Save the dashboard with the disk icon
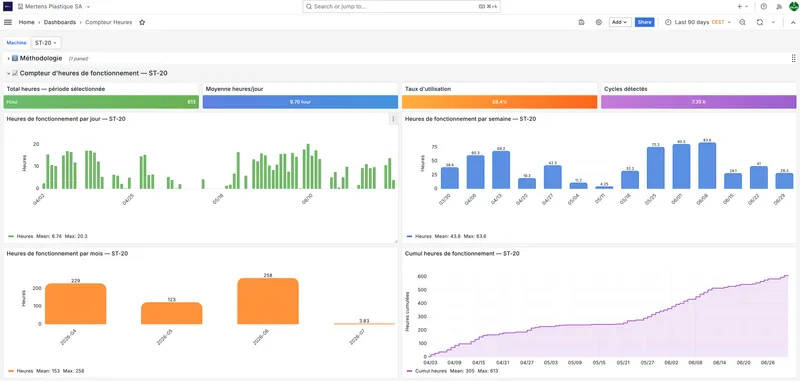The image size is (800, 381). [582, 22]
